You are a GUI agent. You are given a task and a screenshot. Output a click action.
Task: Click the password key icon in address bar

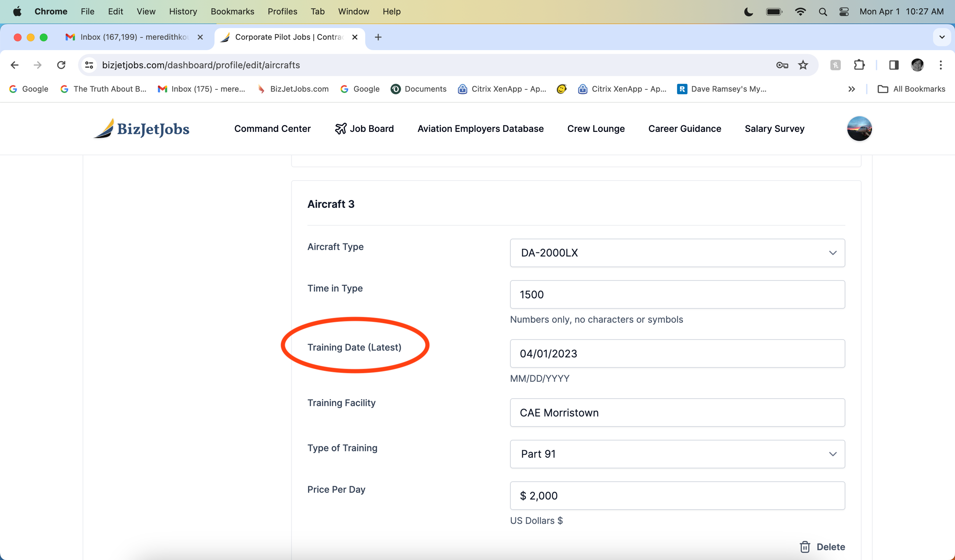pyautogui.click(x=782, y=65)
